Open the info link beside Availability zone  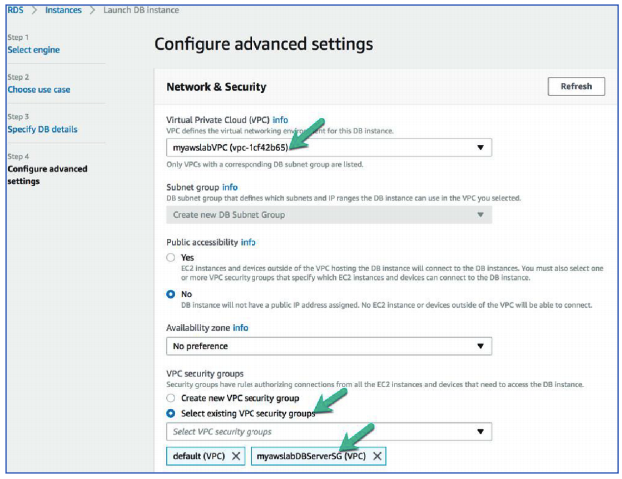(240, 327)
